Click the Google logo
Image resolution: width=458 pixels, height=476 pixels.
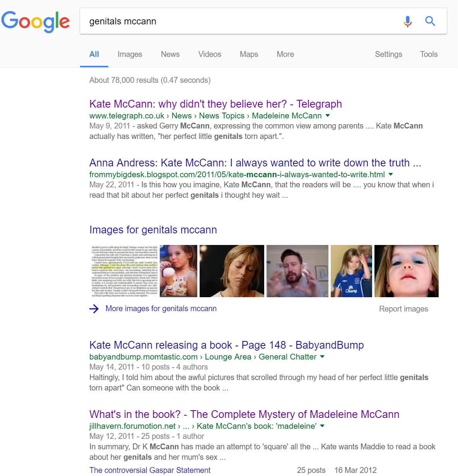click(35, 21)
